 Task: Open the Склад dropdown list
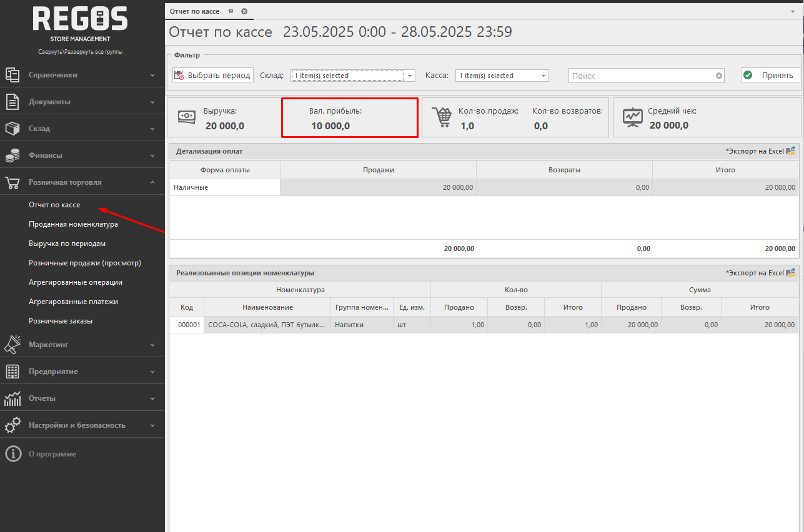pyautogui.click(x=410, y=76)
